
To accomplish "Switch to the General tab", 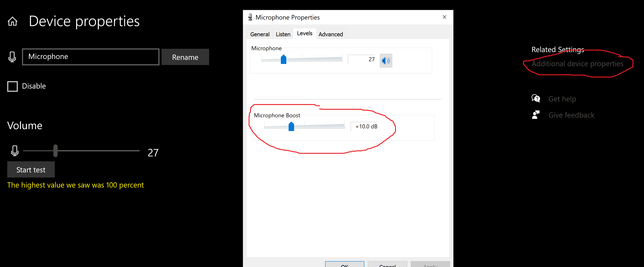I will click(x=260, y=34).
